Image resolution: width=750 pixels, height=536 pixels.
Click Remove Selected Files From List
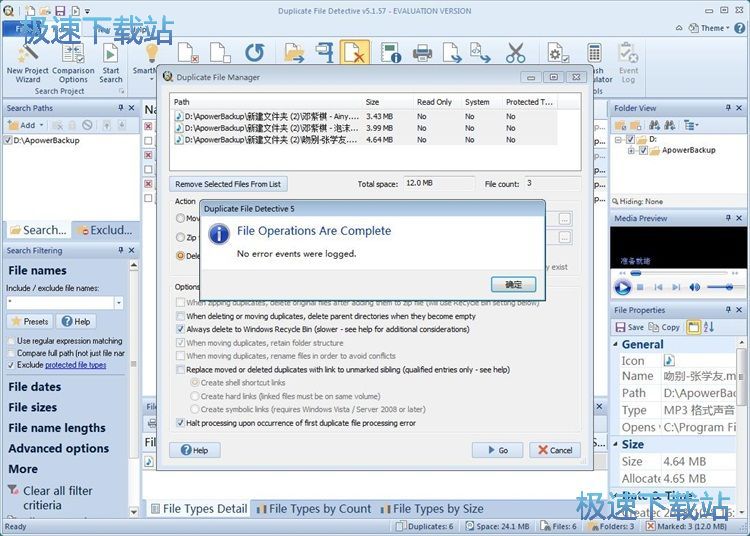[x=228, y=184]
